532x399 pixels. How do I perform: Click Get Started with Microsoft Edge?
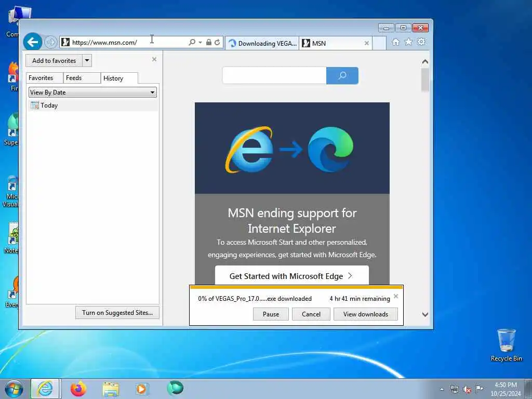tap(292, 276)
